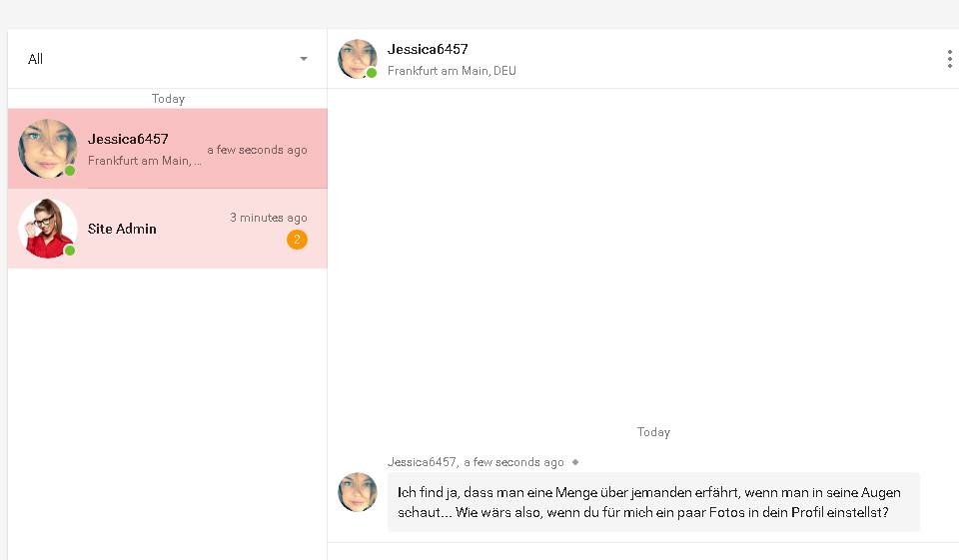Open the three-dot options menu in chat header
The image size is (959, 560).
click(948, 60)
